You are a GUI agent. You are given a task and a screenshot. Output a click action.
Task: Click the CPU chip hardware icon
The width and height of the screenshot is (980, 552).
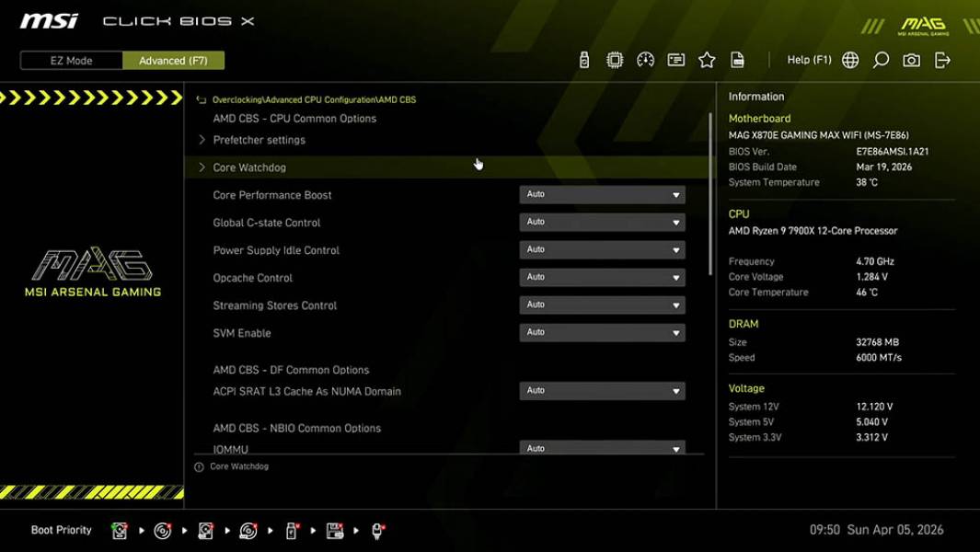[x=615, y=59]
